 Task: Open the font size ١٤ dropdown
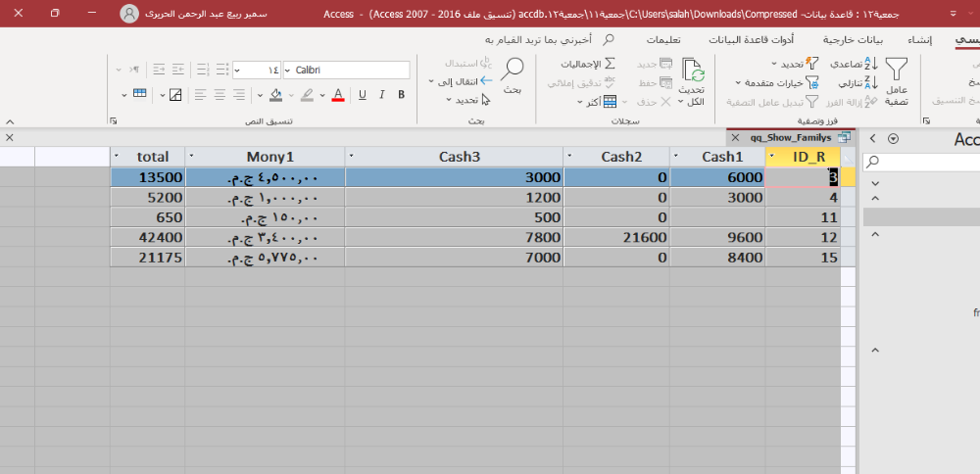[x=237, y=70]
